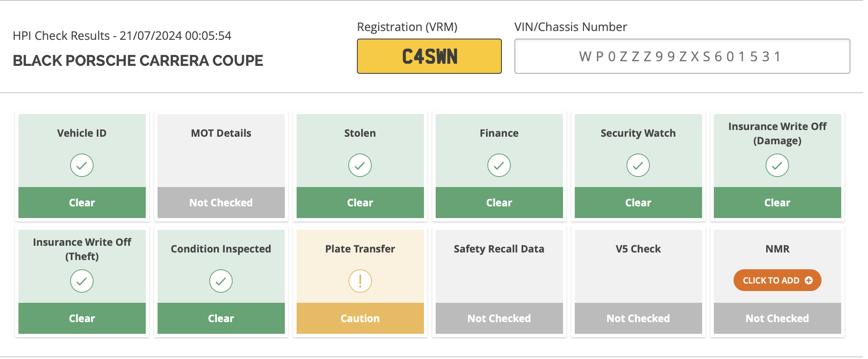
Task: Add NMR check via Click To Add
Action: (x=777, y=280)
